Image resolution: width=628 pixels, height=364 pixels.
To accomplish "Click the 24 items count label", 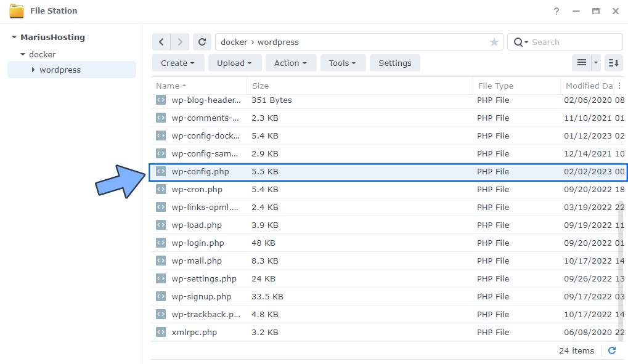I will coord(576,350).
